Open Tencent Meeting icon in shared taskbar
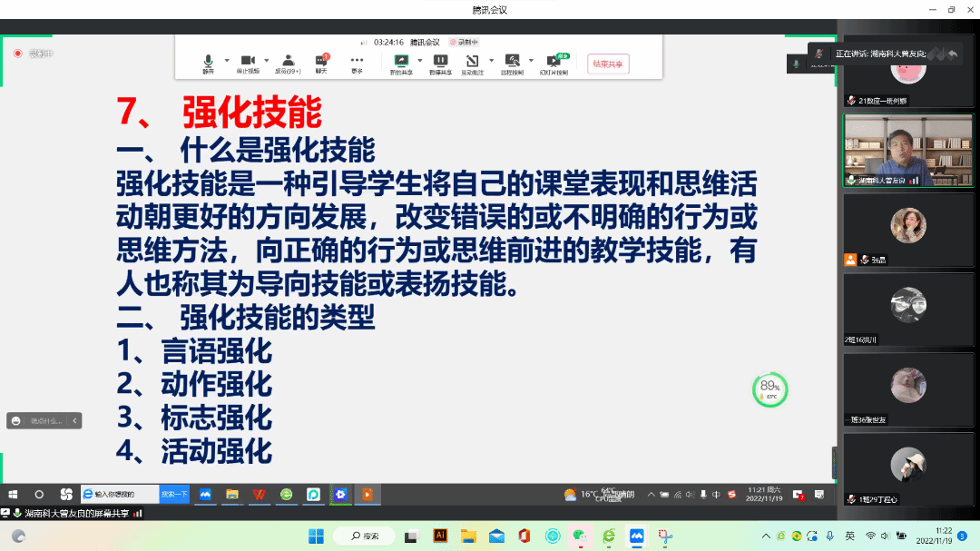The image size is (980, 551). pos(205,495)
